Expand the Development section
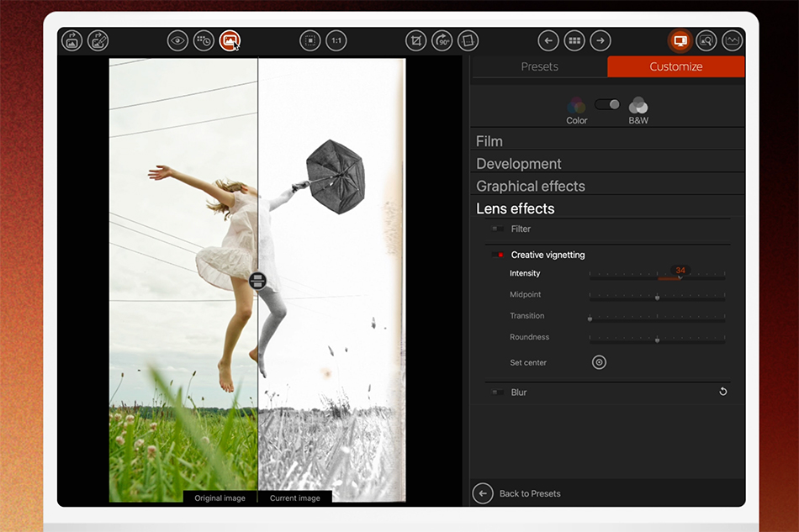The height and width of the screenshot is (532, 799). [x=518, y=164]
